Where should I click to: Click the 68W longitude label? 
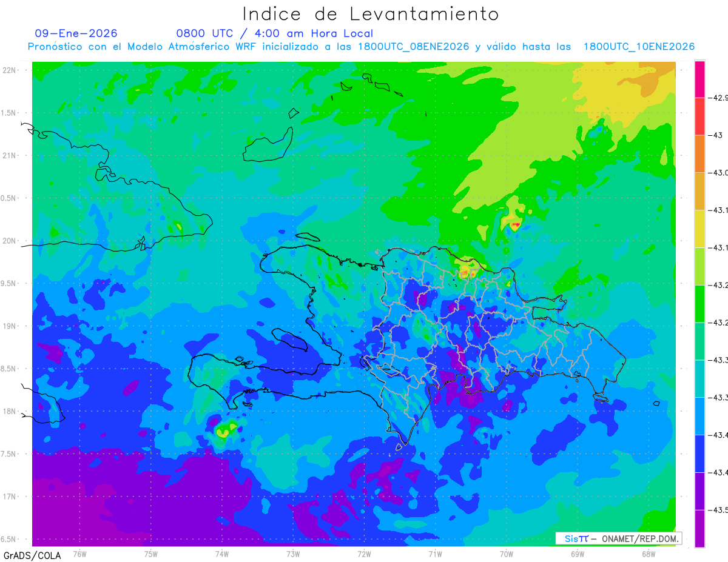click(x=649, y=554)
